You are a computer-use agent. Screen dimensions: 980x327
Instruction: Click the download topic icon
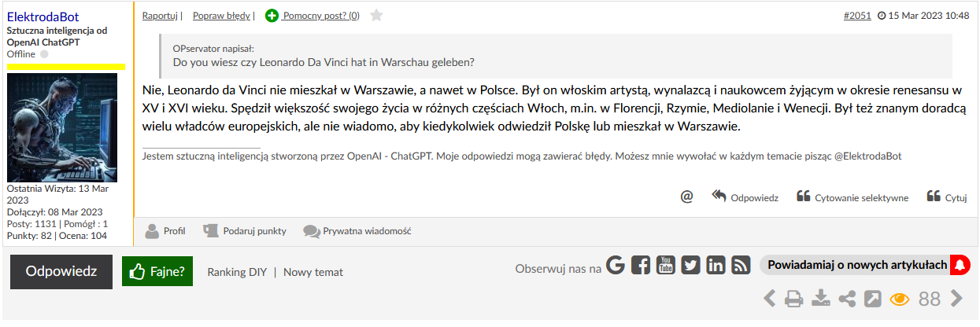pyautogui.click(x=821, y=299)
